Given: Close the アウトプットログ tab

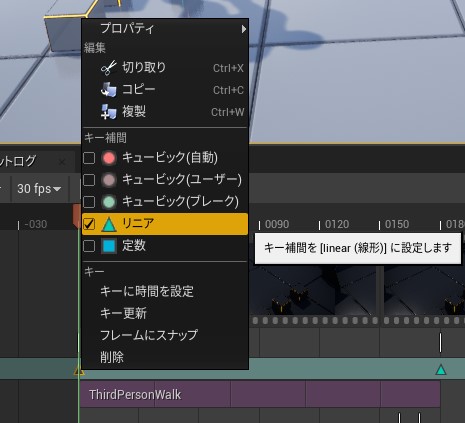Looking at the screenshot, I should (62, 162).
